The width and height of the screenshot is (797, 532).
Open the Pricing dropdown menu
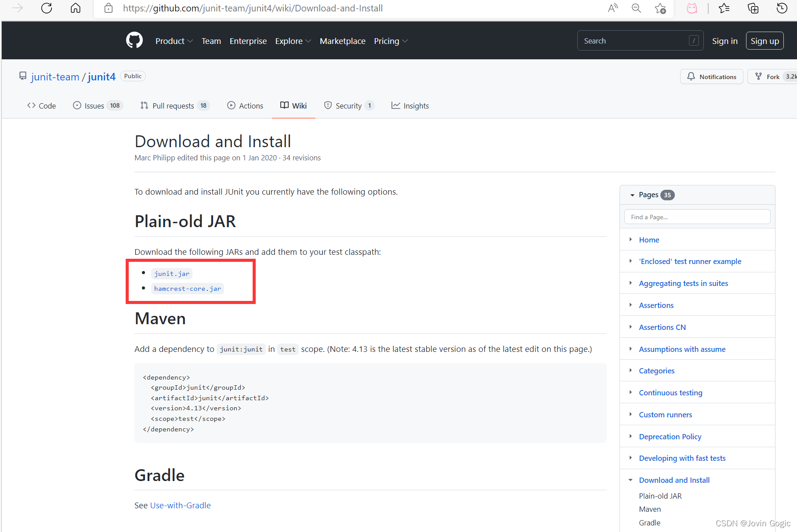point(391,41)
